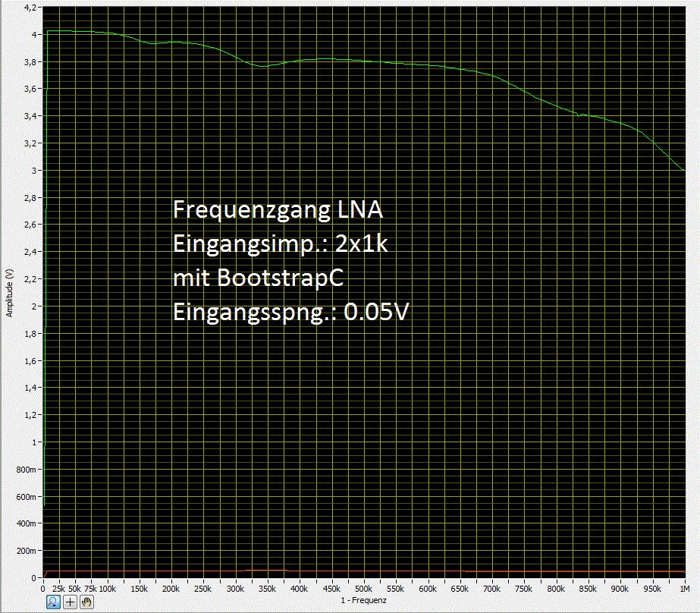Click the '2,2' y-axis tick label
The height and width of the screenshot is (613, 700).
[30, 279]
